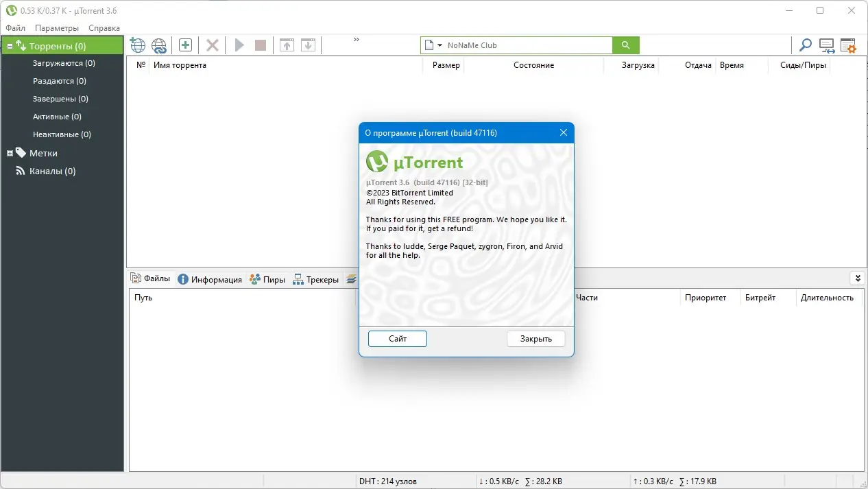The height and width of the screenshot is (489, 868).
Task: Collapse details pane double-chevron button
Action: (x=857, y=278)
